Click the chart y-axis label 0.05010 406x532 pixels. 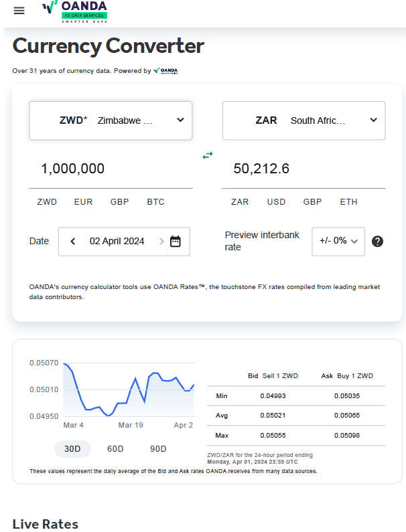tap(44, 389)
